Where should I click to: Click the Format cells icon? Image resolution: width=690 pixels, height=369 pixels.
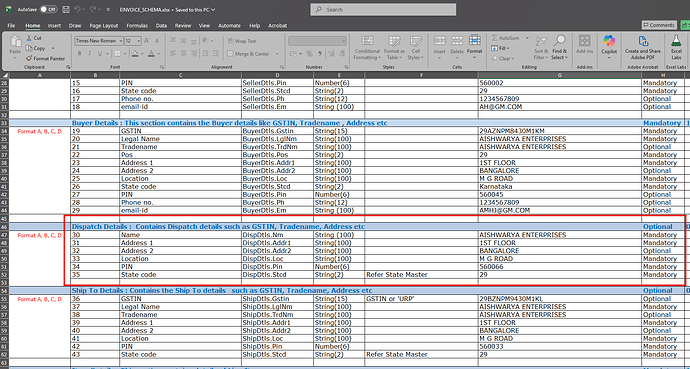click(x=474, y=40)
